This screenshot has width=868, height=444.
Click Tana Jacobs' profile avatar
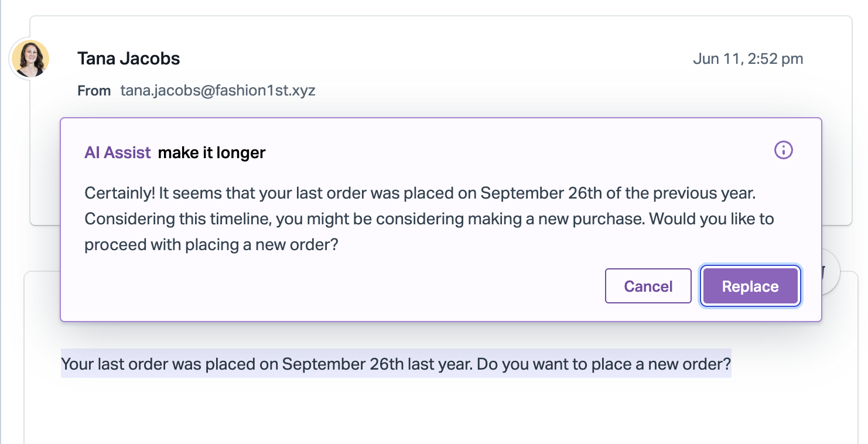coord(30,59)
